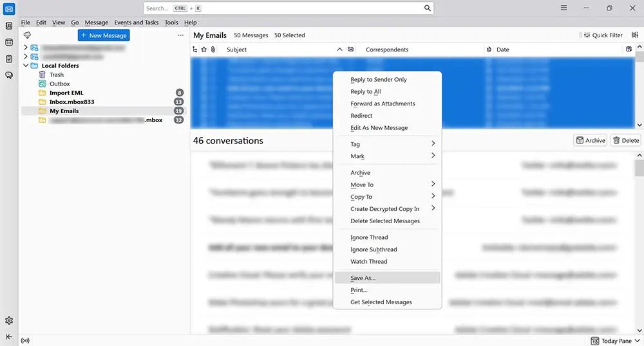This screenshot has width=644, height=346.
Task: Open the folder pane options ellipsis
Action: click(181, 35)
